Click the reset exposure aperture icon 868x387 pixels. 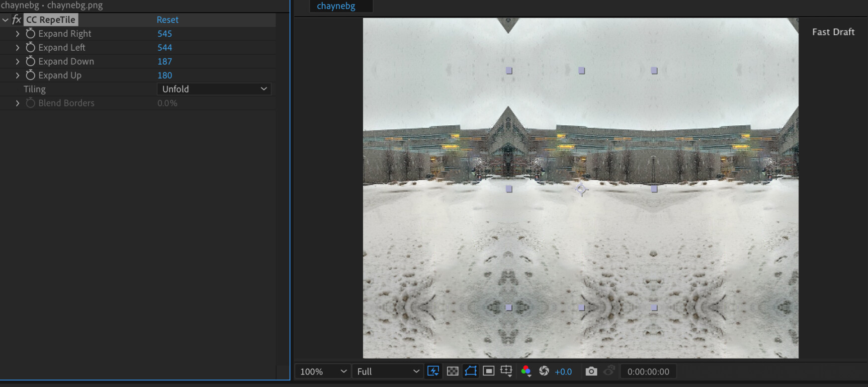[x=544, y=371]
